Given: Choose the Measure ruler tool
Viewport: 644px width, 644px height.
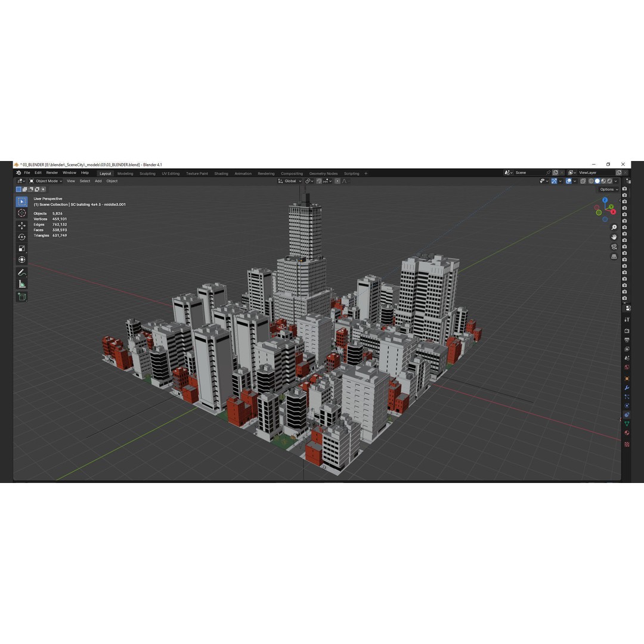Looking at the screenshot, I should click(x=22, y=284).
